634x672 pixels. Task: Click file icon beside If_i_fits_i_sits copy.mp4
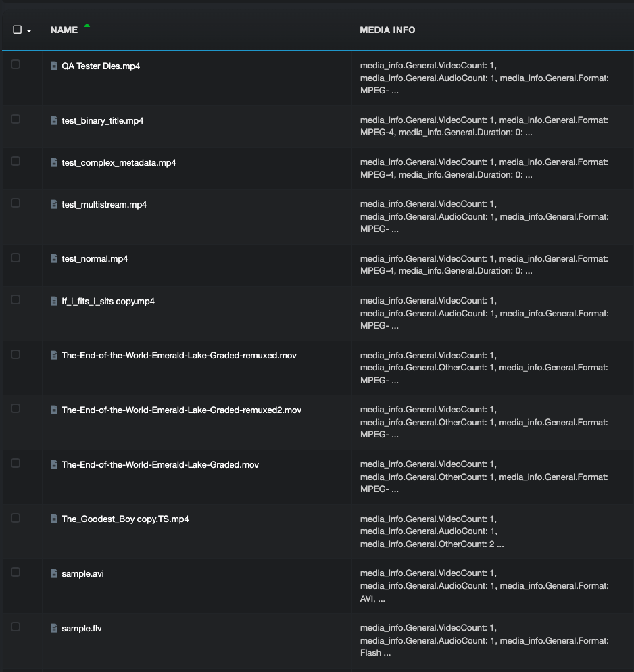pyautogui.click(x=54, y=301)
